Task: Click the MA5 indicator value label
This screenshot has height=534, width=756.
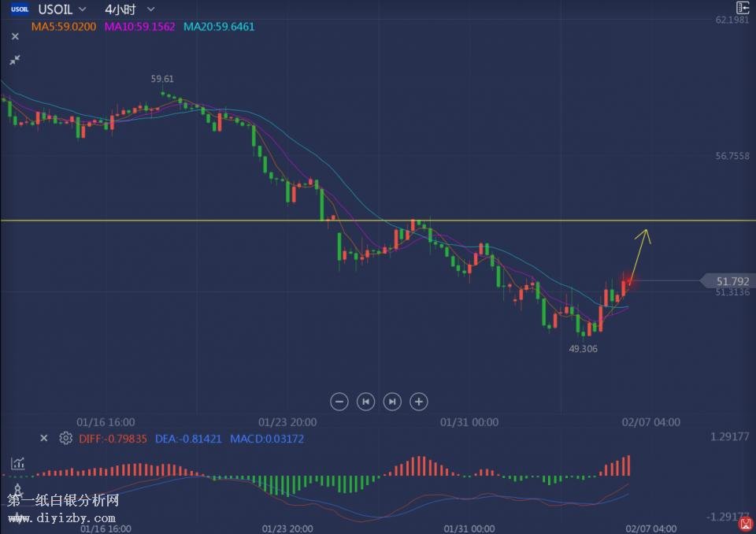Action: (63, 27)
